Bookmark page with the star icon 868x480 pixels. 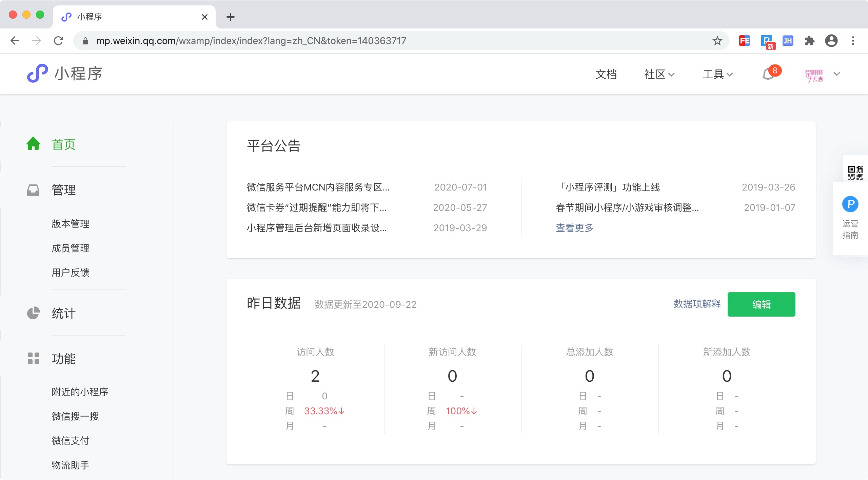717,41
